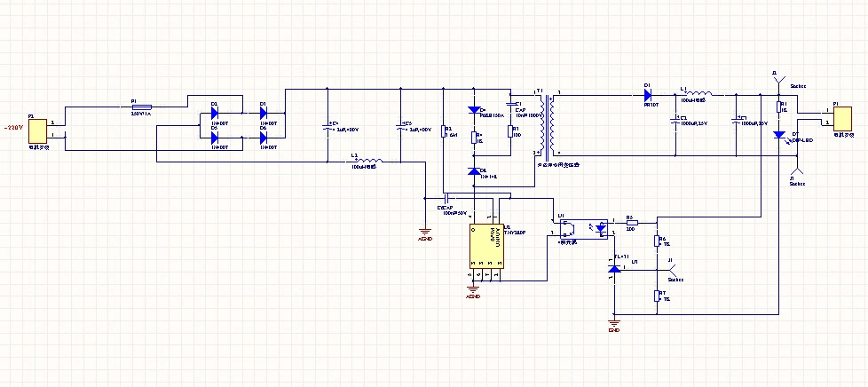Select the P6KE150A TVS diode

474,110
